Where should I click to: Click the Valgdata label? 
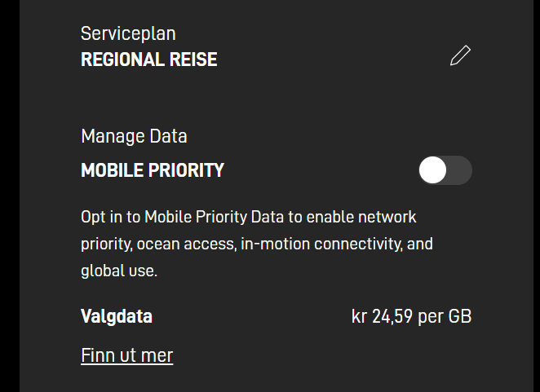point(117,316)
